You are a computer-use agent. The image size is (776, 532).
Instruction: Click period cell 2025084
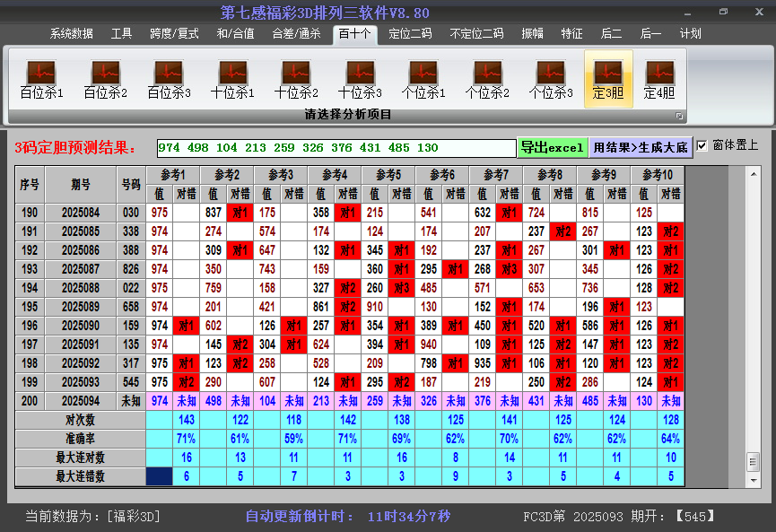coord(81,213)
